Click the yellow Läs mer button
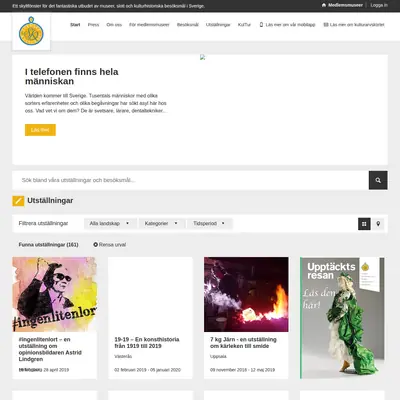This screenshot has height=400, width=400. 40,130
